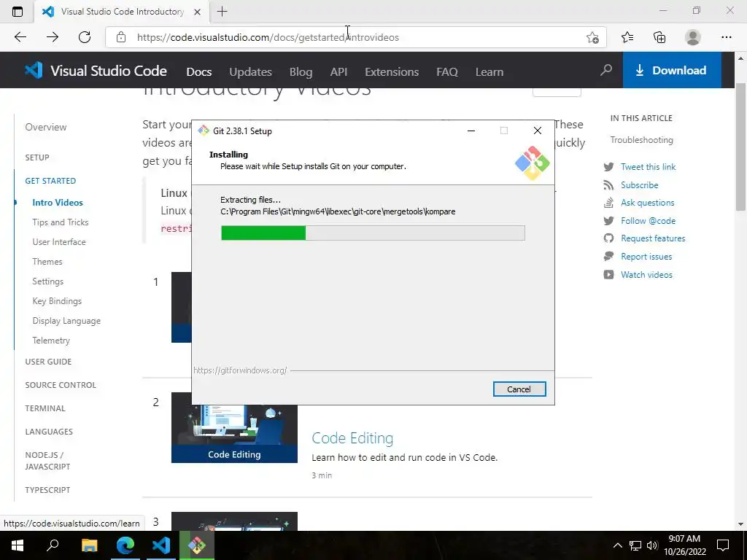
Task: Open the FAQ menu item
Action: (447, 72)
